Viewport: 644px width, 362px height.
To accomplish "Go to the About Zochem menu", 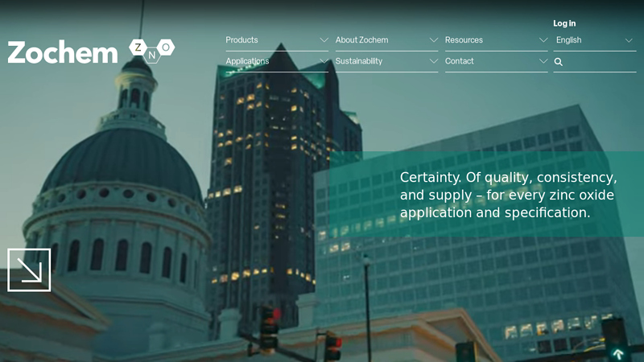I will click(x=361, y=40).
